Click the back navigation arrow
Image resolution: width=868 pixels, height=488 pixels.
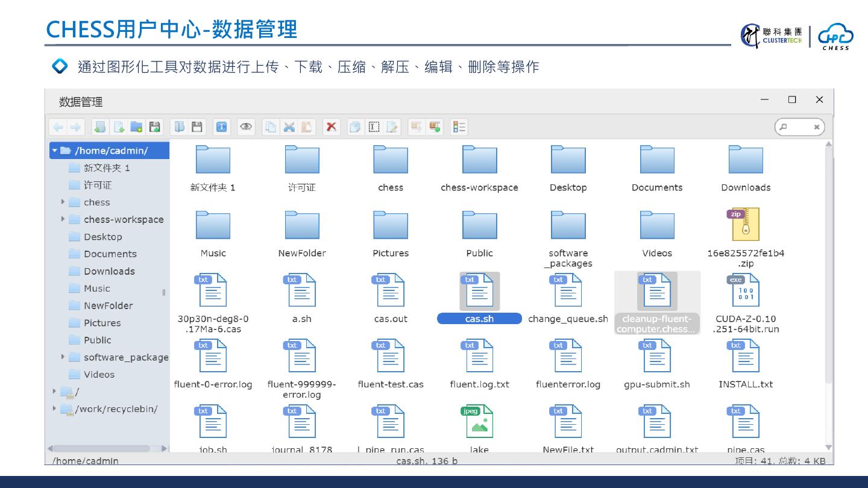tap(58, 127)
